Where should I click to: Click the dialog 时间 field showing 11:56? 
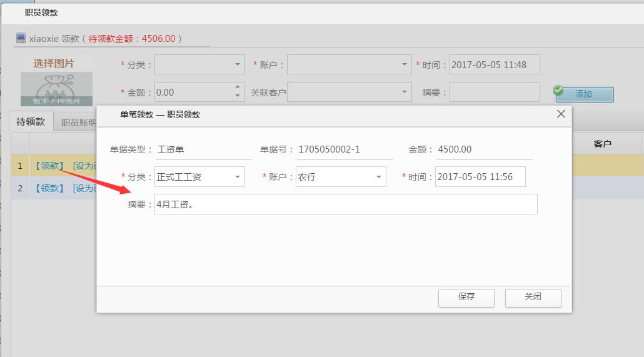point(480,177)
